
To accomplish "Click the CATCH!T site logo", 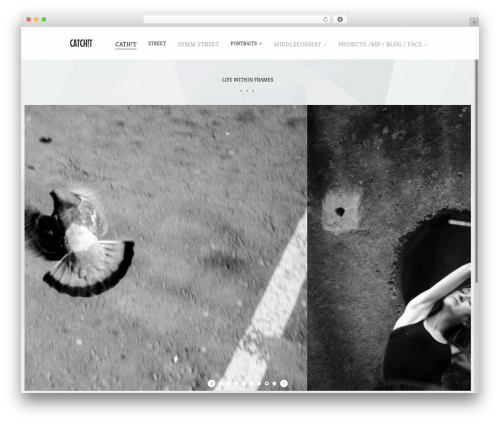I will [x=81, y=43].
